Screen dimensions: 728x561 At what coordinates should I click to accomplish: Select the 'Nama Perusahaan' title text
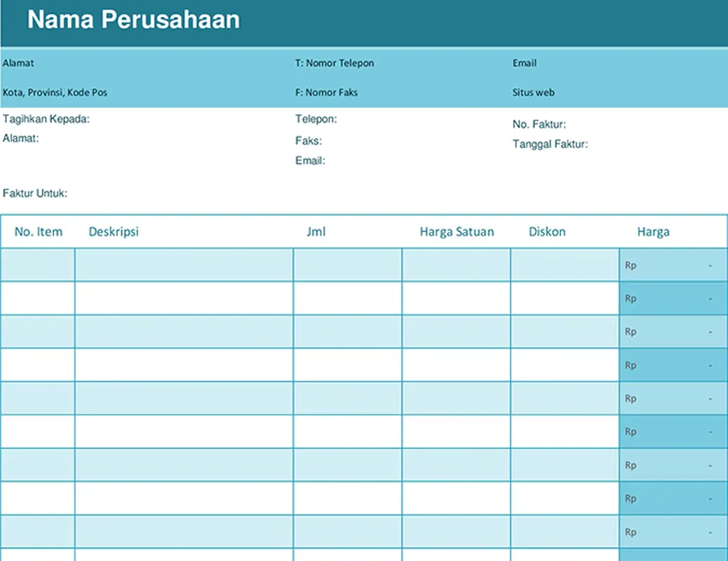133,20
